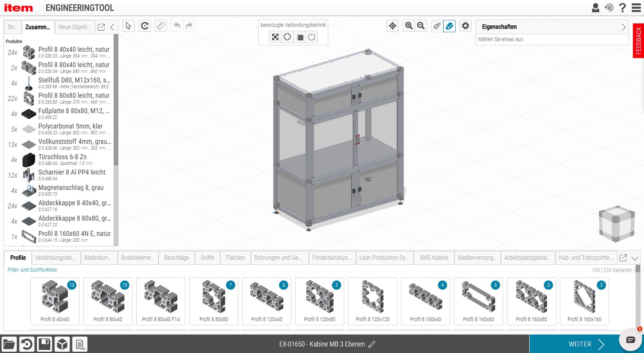This screenshot has height=353, width=644.
Task: Open the Filter- und Suchfunktion link
Action: tap(32, 270)
